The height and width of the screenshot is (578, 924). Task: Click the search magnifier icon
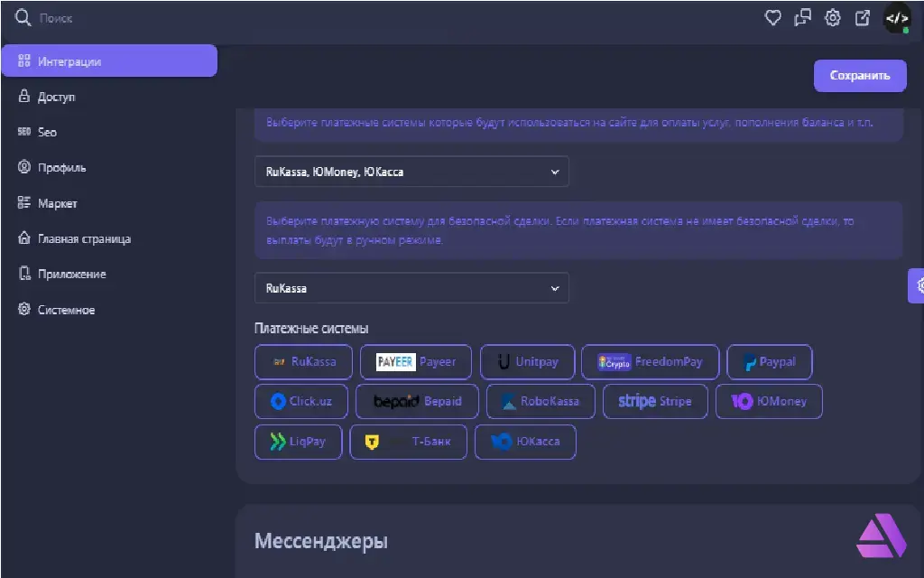pyautogui.click(x=23, y=18)
